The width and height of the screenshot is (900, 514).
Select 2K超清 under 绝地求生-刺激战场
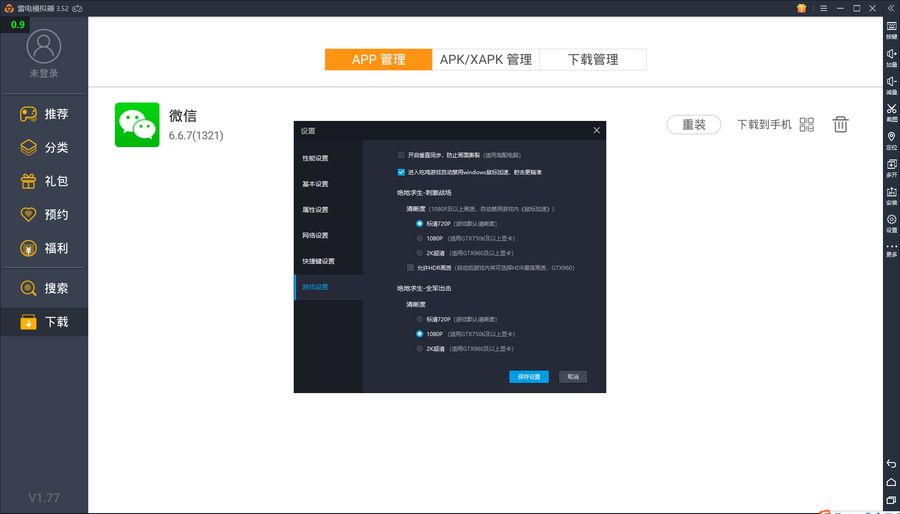coord(420,253)
